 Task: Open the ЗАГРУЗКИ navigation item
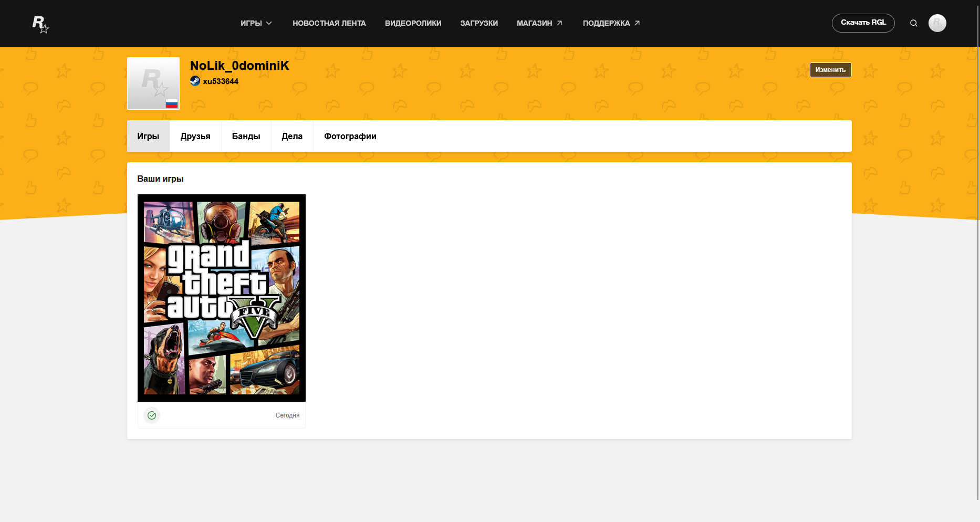(x=479, y=23)
